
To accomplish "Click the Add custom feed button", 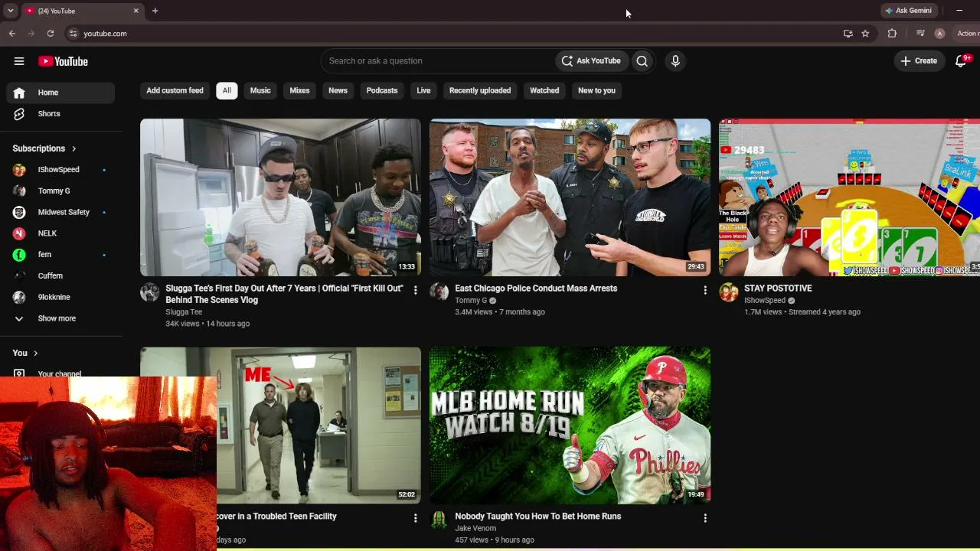I will pos(175,90).
